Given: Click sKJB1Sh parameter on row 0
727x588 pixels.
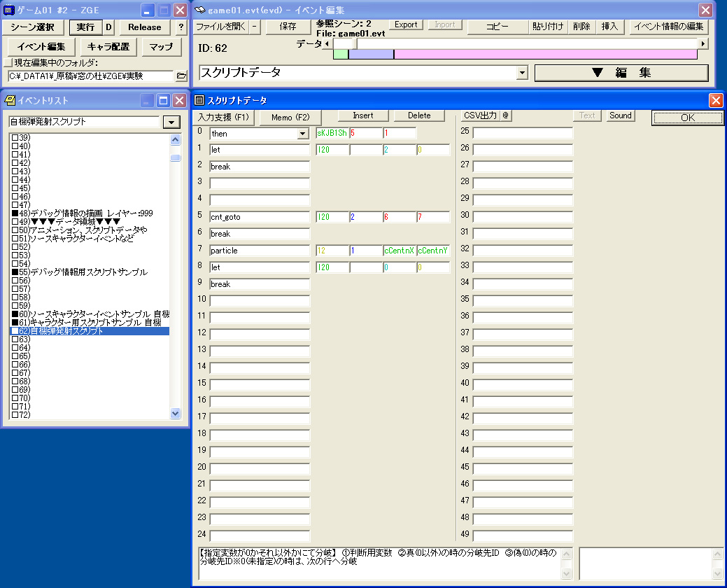Looking at the screenshot, I should 332,133.
